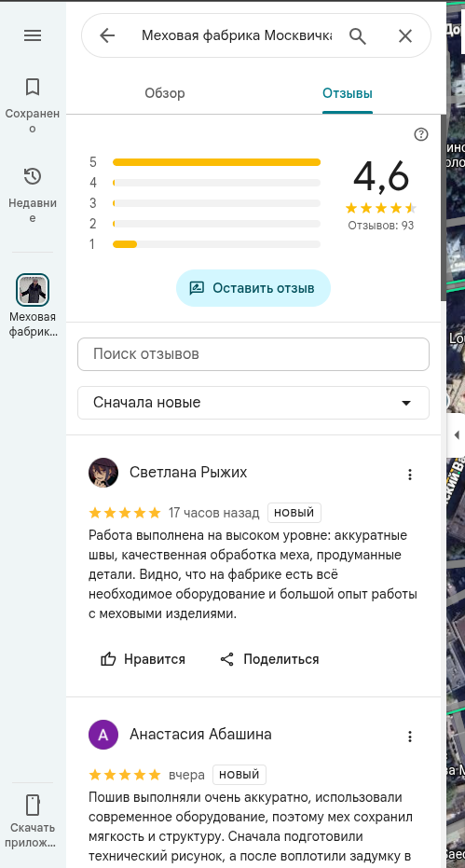Switch to the Обзор tab

(165, 93)
